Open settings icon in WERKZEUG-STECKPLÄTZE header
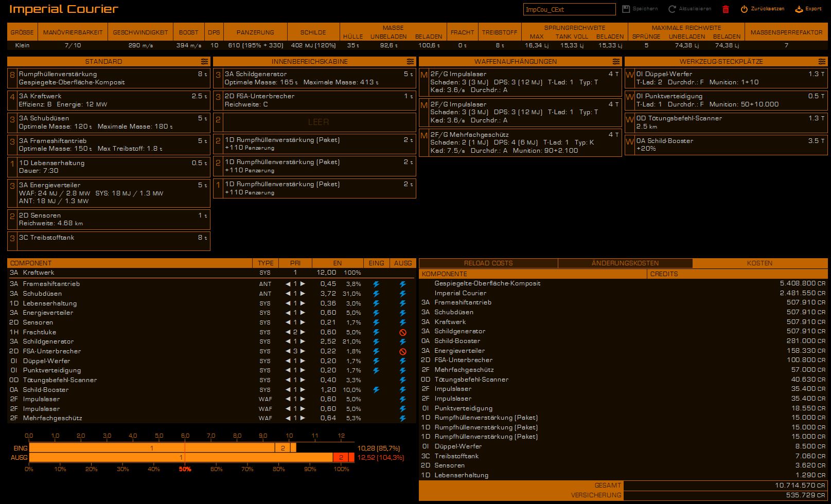This screenshot has height=504, width=831. (x=822, y=61)
